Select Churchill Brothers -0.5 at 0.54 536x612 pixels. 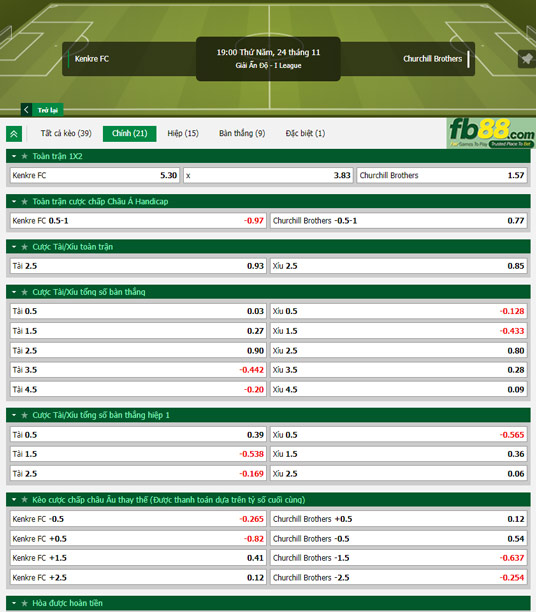pos(399,539)
